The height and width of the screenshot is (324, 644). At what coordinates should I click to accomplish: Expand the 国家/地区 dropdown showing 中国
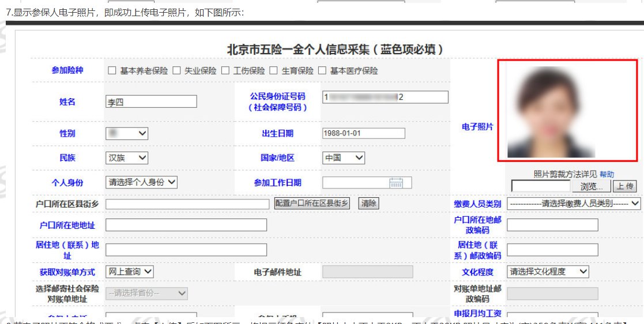pyautogui.click(x=344, y=157)
